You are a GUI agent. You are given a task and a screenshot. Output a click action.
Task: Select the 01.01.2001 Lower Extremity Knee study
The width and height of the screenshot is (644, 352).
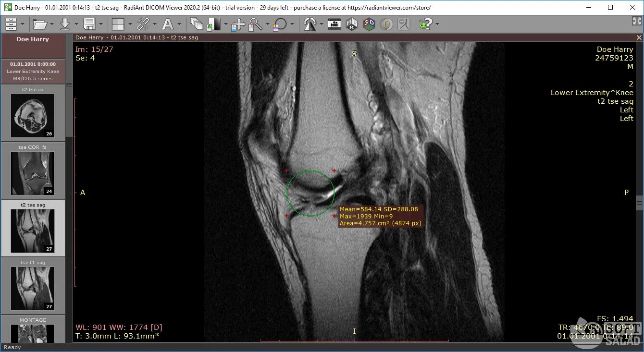tap(33, 71)
